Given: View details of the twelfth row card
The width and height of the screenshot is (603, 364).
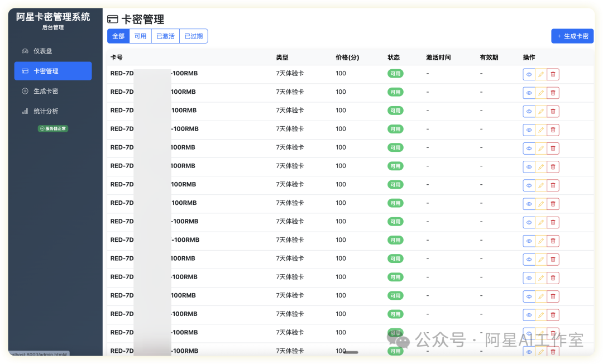Looking at the screenshot, I should 529,278.
